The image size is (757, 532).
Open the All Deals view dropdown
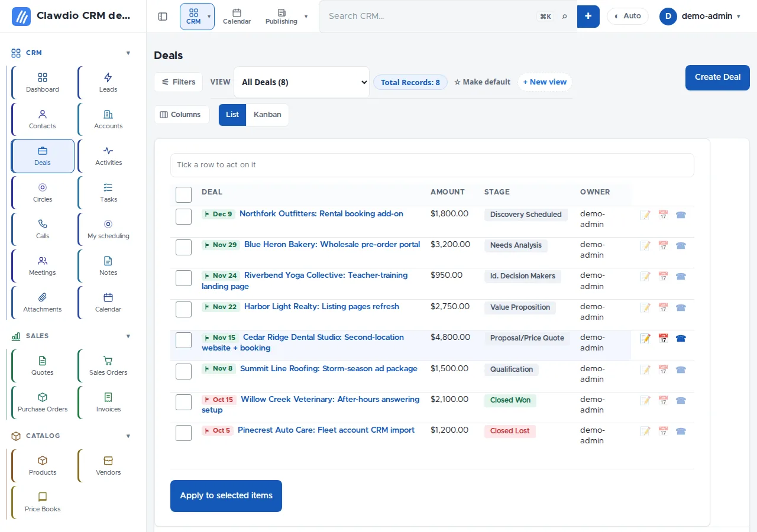click(x=302, y=82)
